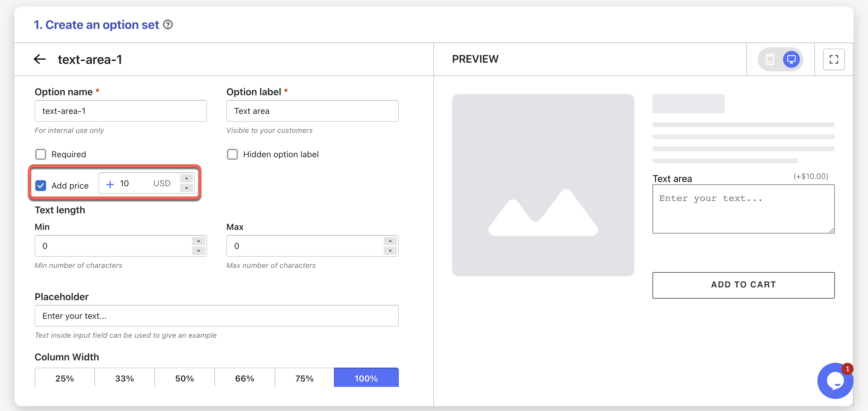Click the Option label text field
The width and height of the screenshot is (868, 411).
point(312,111)
